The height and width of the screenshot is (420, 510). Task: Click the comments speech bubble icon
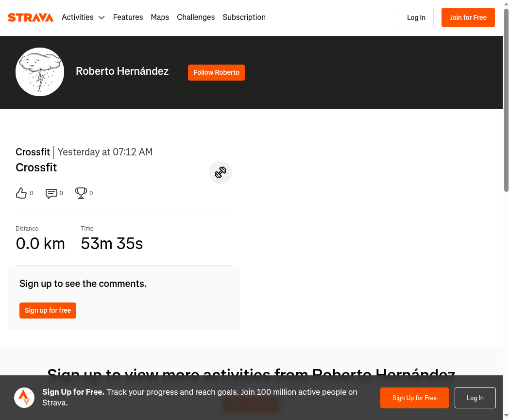(51, 193)
